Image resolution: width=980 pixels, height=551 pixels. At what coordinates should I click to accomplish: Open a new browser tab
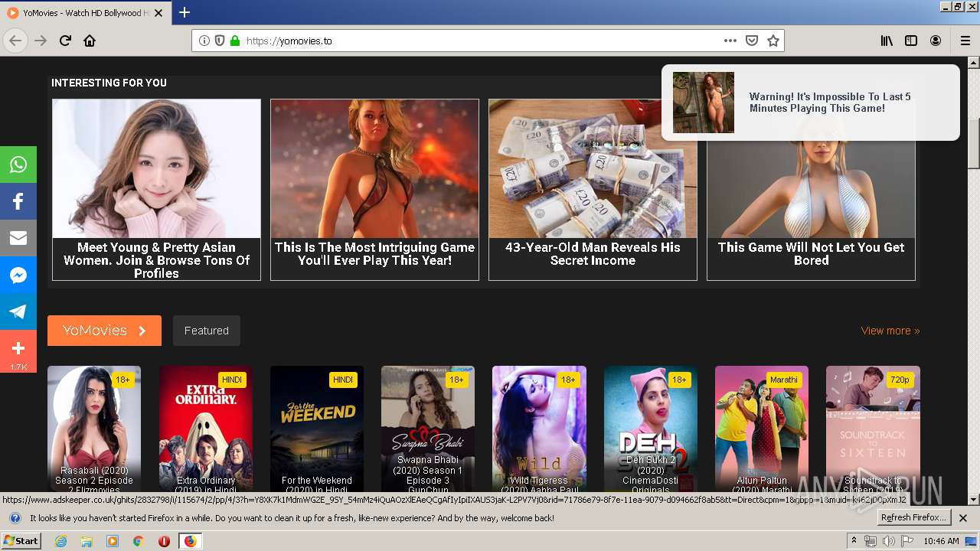coord(185,12)
